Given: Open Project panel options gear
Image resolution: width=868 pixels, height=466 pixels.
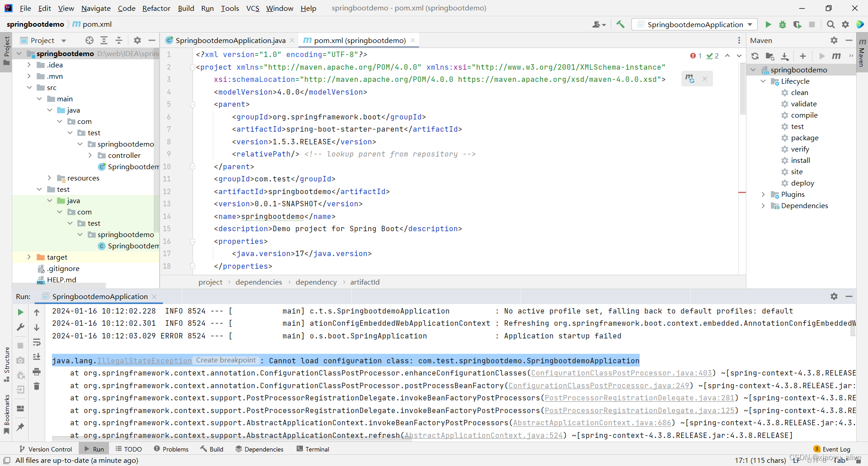Looking at the screenshot, I should tap(137, 40).
